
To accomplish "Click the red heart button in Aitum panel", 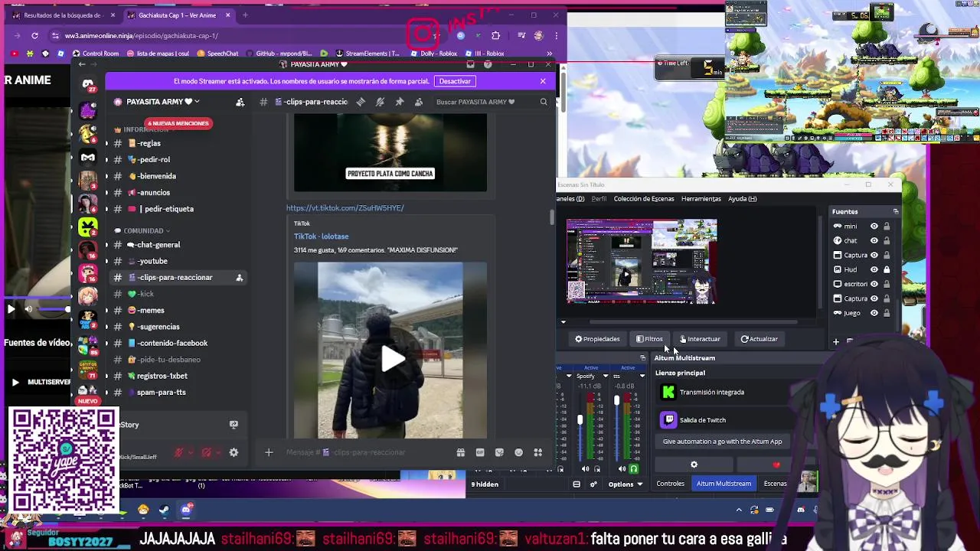I will [776, 465].
